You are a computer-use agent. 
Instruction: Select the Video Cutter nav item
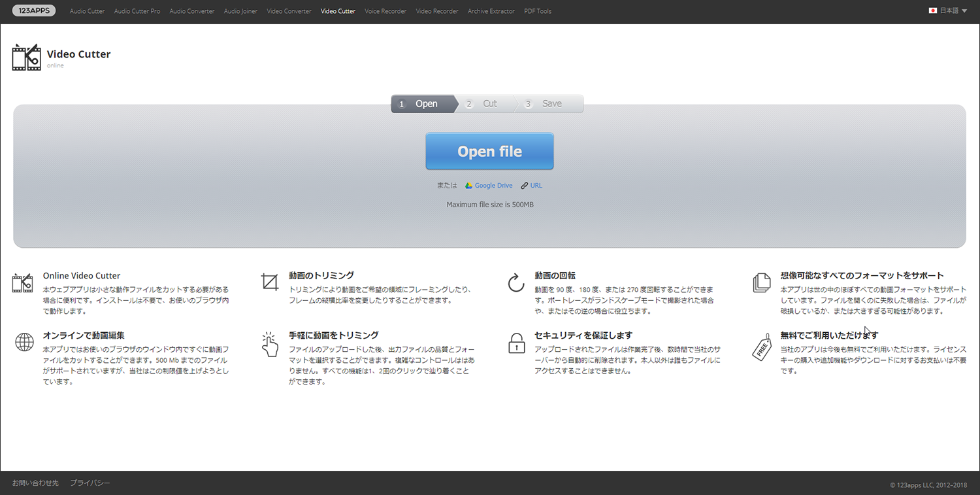338,11
